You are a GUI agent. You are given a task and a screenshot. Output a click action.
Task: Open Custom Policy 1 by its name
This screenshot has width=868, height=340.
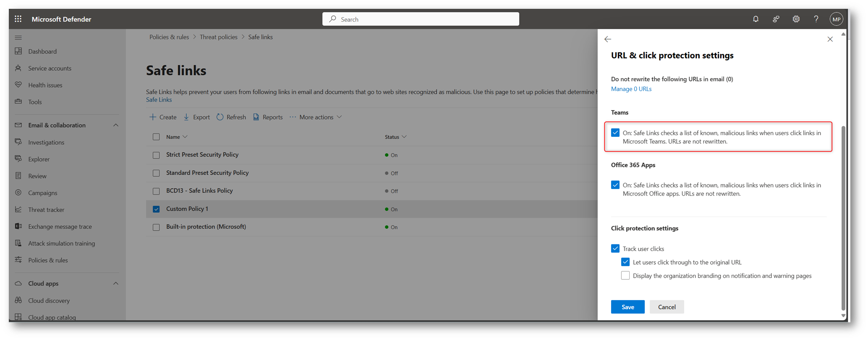pos(187,209)
